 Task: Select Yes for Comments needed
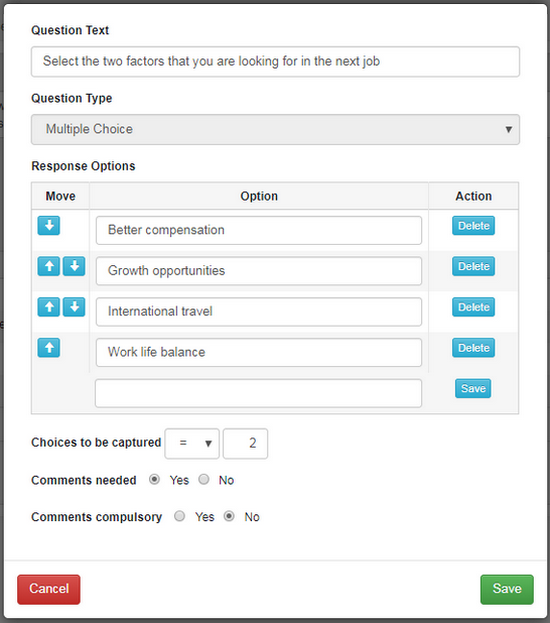[155, 480]
